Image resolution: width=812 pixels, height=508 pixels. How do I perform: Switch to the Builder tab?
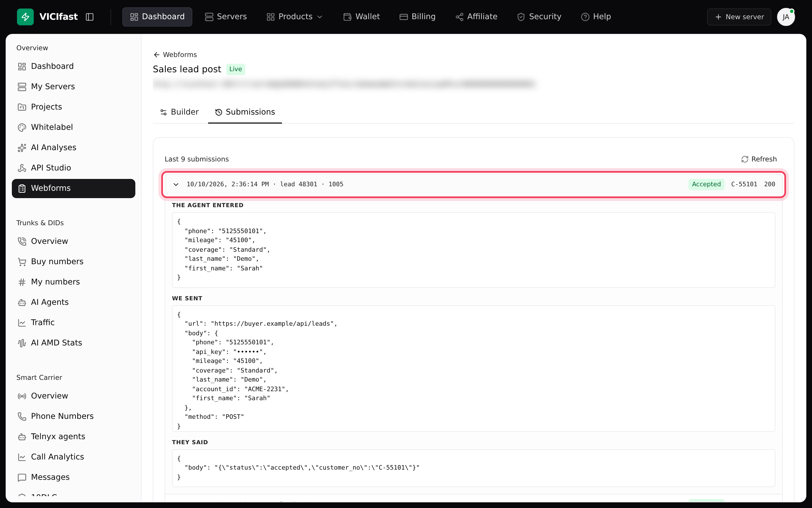pyautogui.click(x=180, y=112)
